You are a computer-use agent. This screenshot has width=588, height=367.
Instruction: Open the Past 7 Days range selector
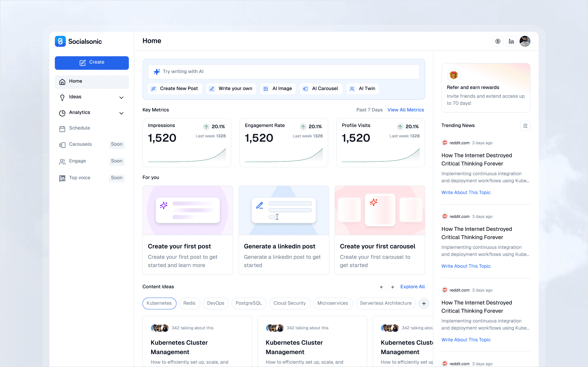(369, 110)
